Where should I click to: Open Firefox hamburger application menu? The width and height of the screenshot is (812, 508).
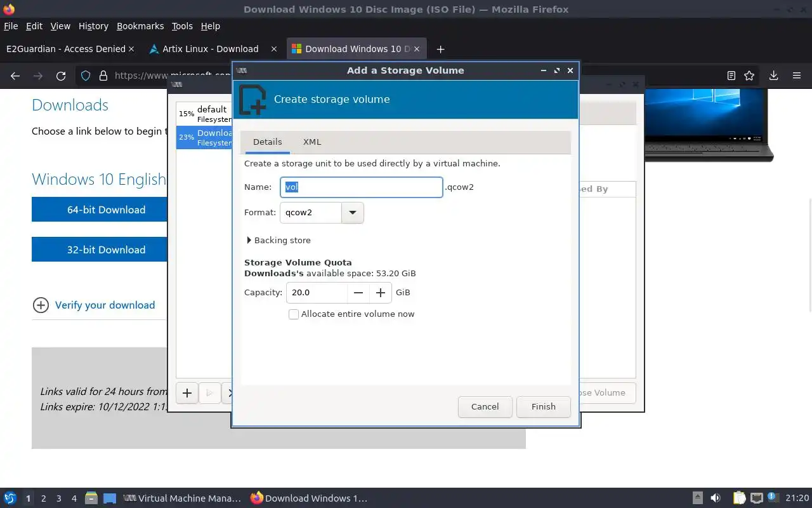(x=797, y=76)
